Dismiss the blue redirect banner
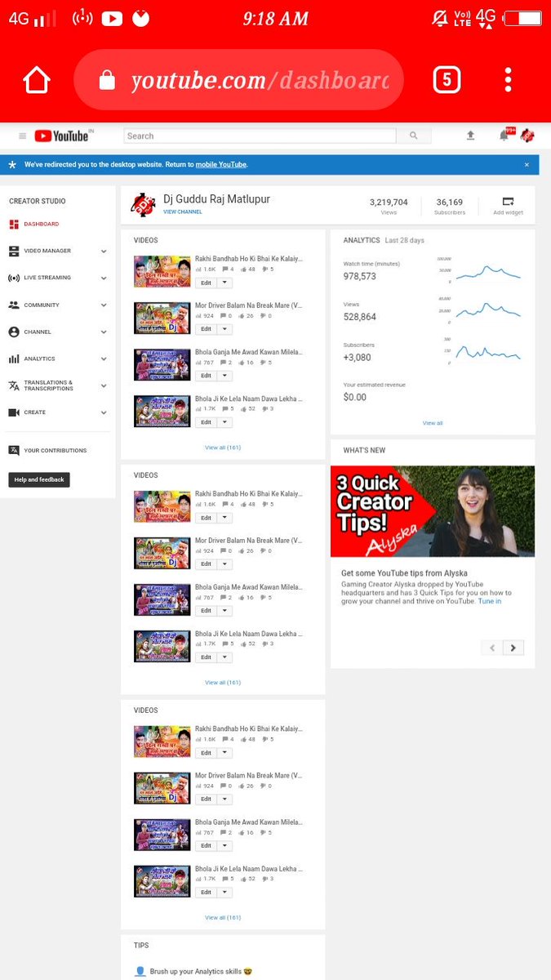This screenshot has width=551, height=980. 527,164
